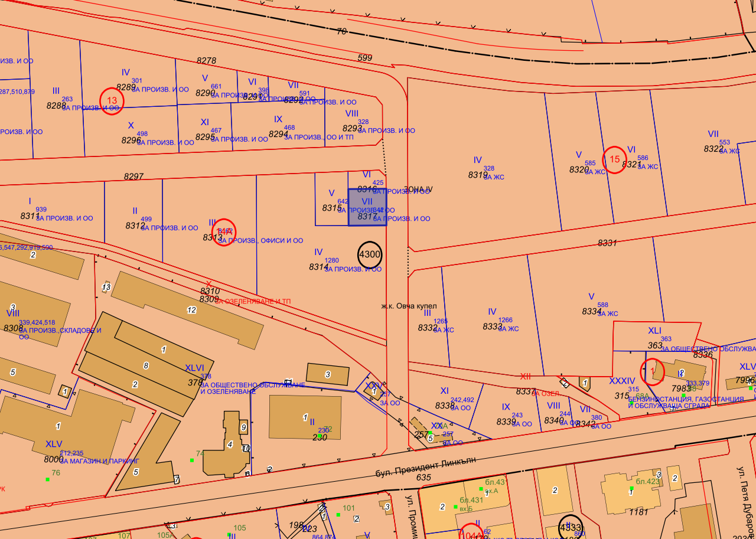Click parcel number 8339
756x539 pixels.
[506, 422]
